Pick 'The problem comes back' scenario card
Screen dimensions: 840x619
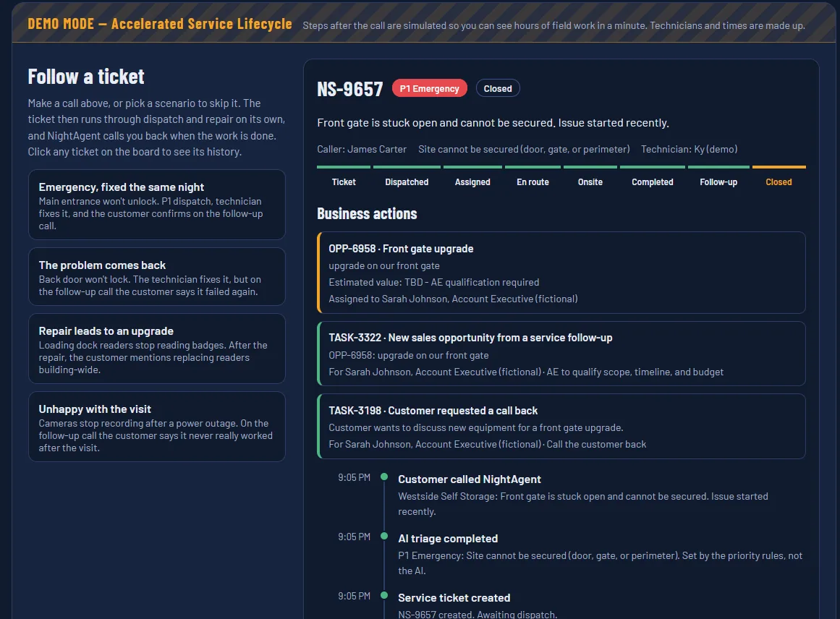pos(156,277)
